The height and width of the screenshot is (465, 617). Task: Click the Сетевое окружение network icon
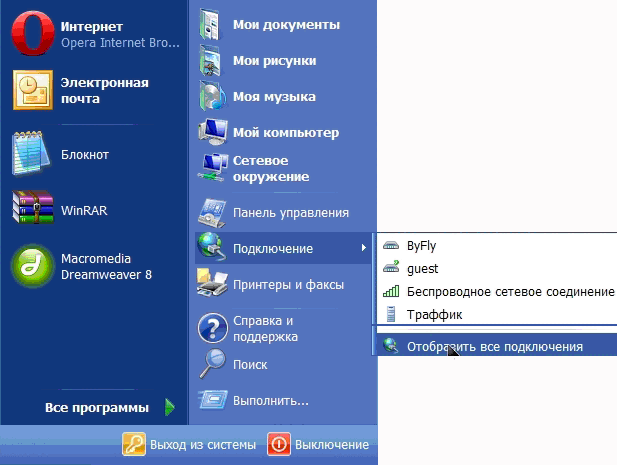tap(213, 168)
